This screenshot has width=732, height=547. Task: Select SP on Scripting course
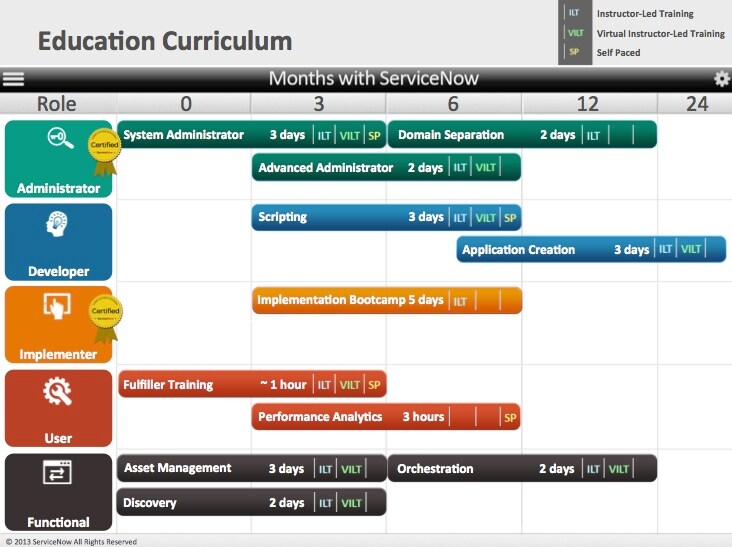[x=510, y=218]
